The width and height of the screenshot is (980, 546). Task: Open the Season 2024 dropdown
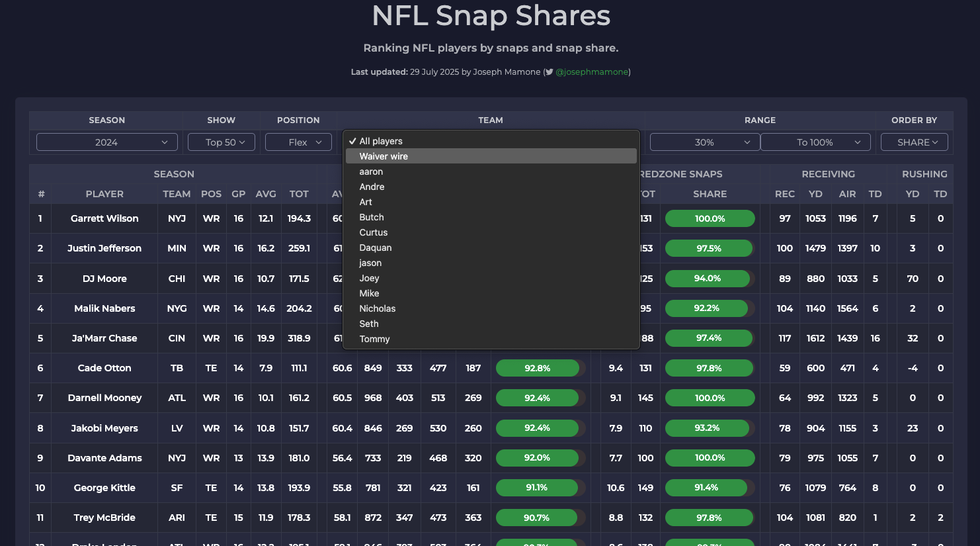point(107,142)
